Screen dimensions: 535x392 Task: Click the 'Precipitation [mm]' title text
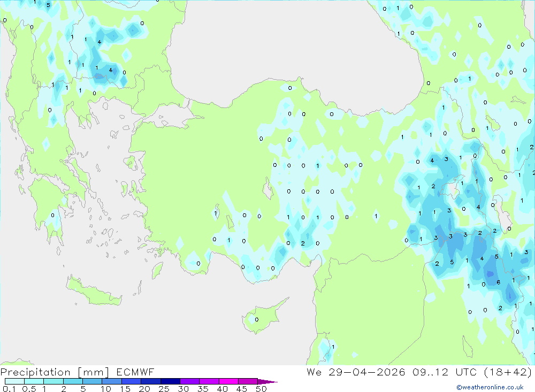pyautogui.click(x=55, y=372)
